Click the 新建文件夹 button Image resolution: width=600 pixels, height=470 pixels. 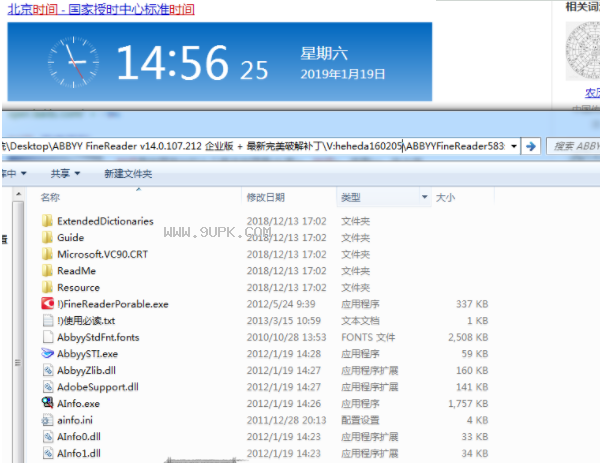(128, 174)
